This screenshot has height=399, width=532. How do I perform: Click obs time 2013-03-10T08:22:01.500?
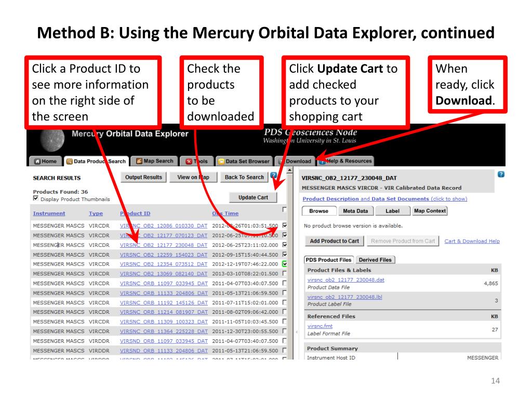(245, 273)
